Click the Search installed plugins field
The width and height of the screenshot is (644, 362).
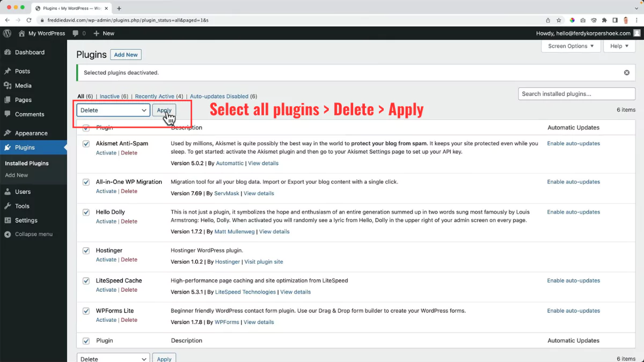(576, 93)
